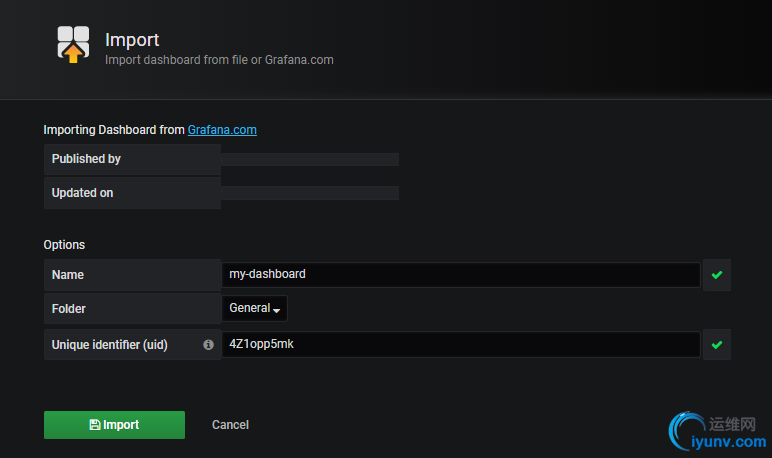Click the info icon beside Unique identifier
This screenshot has height=458, width=772.
208,345
